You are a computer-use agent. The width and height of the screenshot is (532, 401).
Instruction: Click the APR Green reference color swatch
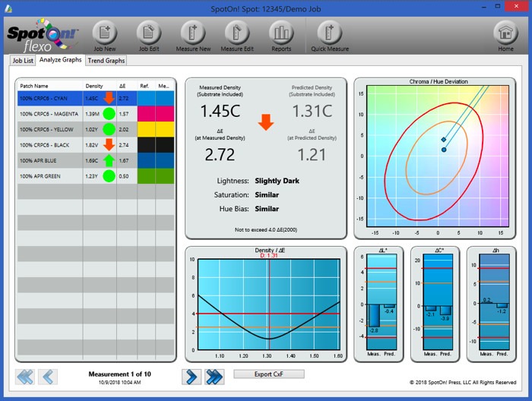(x=146, y=176)
